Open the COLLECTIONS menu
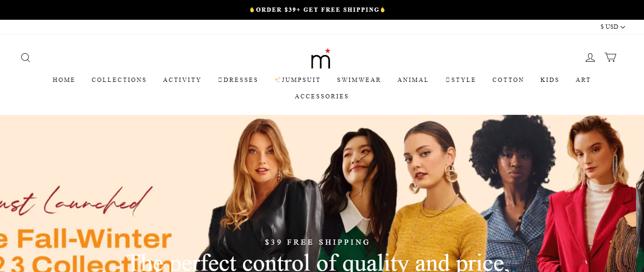The image size is (644, 272). tap(119, 80)
